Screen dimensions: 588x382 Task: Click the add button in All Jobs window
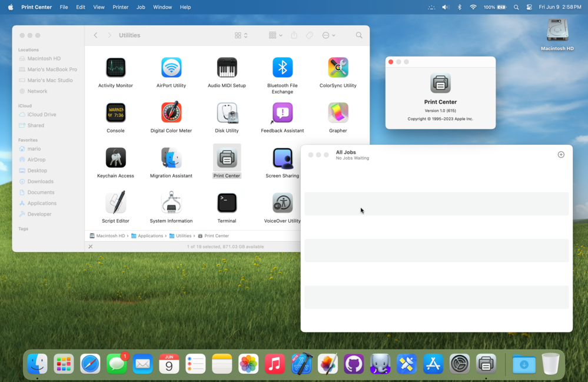click(560, 154)
